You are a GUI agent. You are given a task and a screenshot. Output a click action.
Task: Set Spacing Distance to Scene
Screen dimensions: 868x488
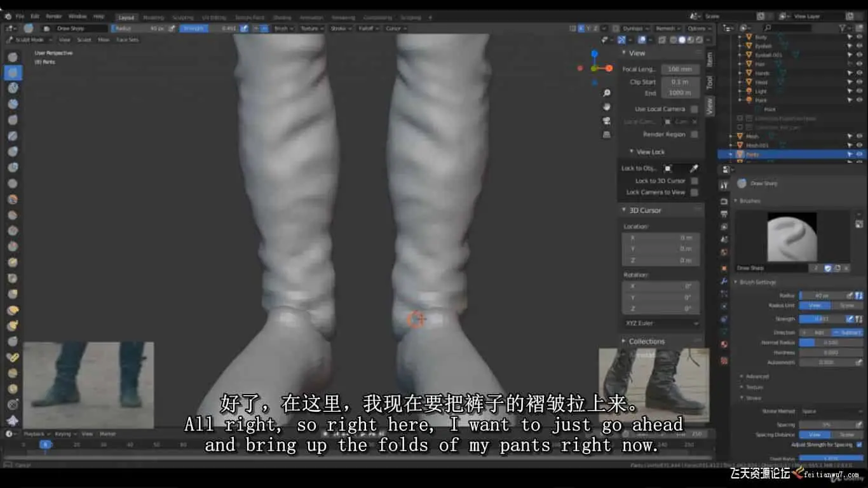(847, 435)
